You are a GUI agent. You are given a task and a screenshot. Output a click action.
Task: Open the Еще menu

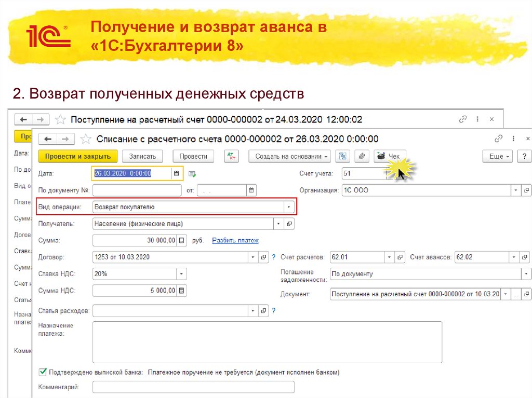(x=497, y=156)
